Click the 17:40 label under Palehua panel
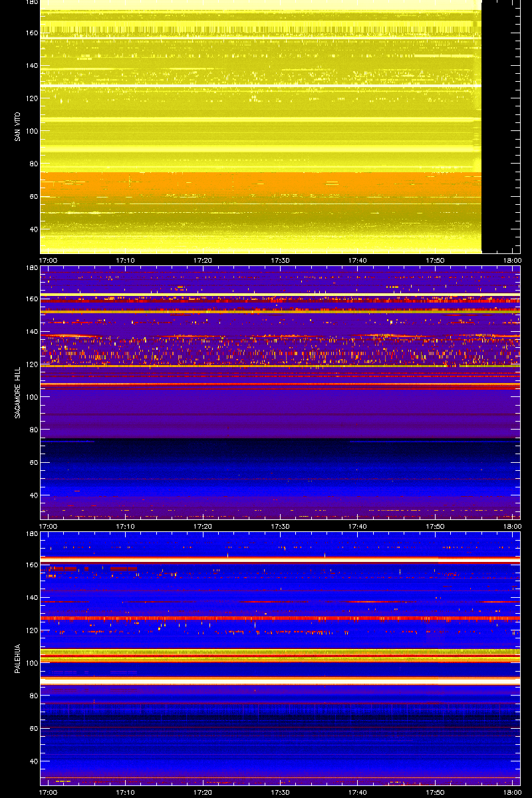Screen dimensions: 532x798 pyautogui.click(x=357, y=792)
